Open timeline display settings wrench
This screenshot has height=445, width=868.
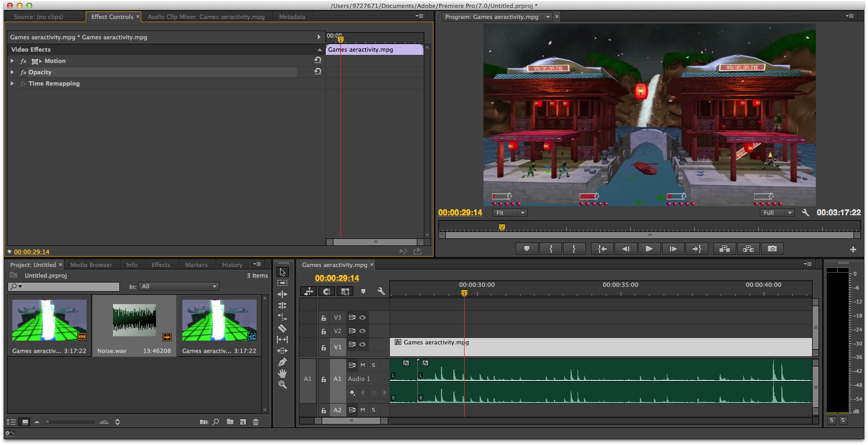click(x=381, y=291)
